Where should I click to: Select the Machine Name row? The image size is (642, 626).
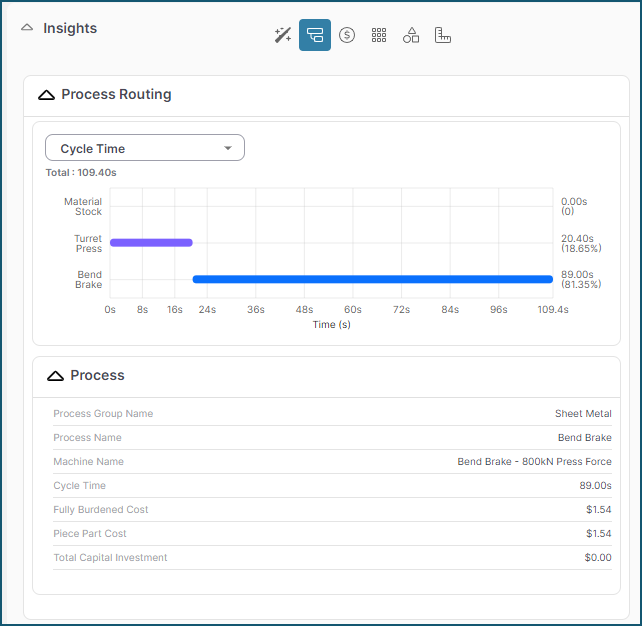[x=332, y=462]
